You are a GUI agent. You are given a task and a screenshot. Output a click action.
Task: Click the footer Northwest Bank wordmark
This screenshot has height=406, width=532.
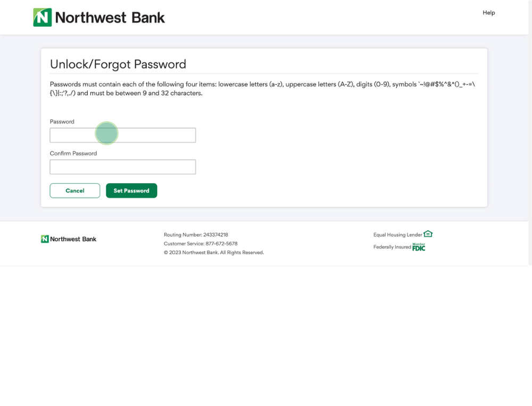73,239
